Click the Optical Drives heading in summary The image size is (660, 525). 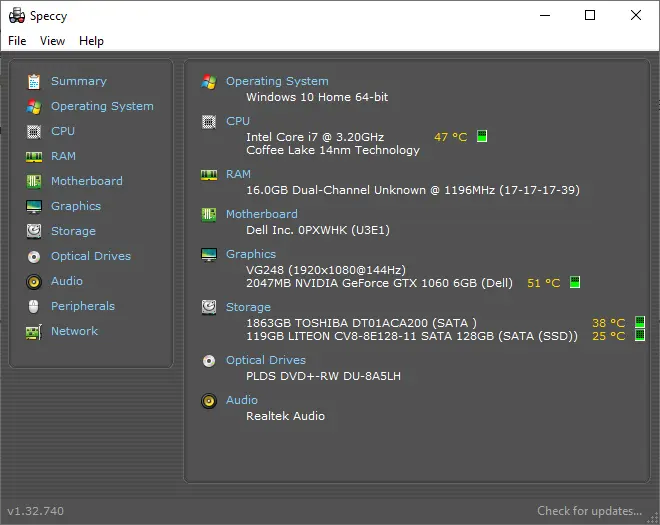click(266, 360)
